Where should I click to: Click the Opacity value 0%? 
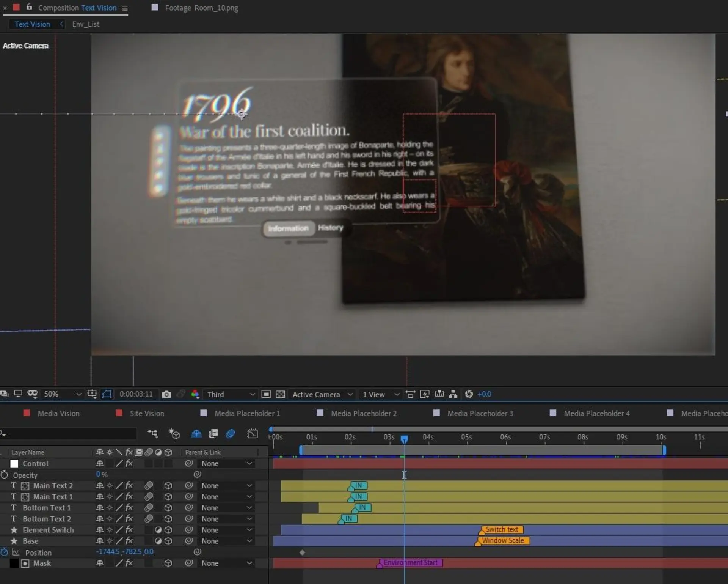point(102,474)
